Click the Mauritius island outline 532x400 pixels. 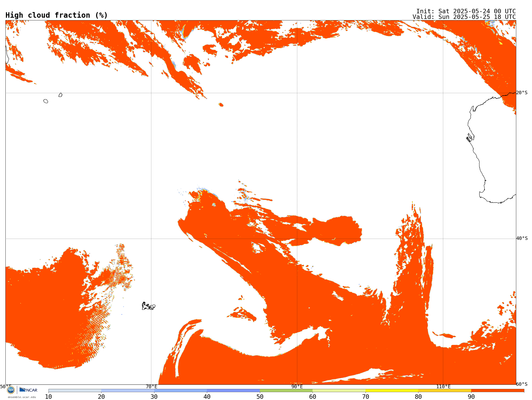[60, 95]
